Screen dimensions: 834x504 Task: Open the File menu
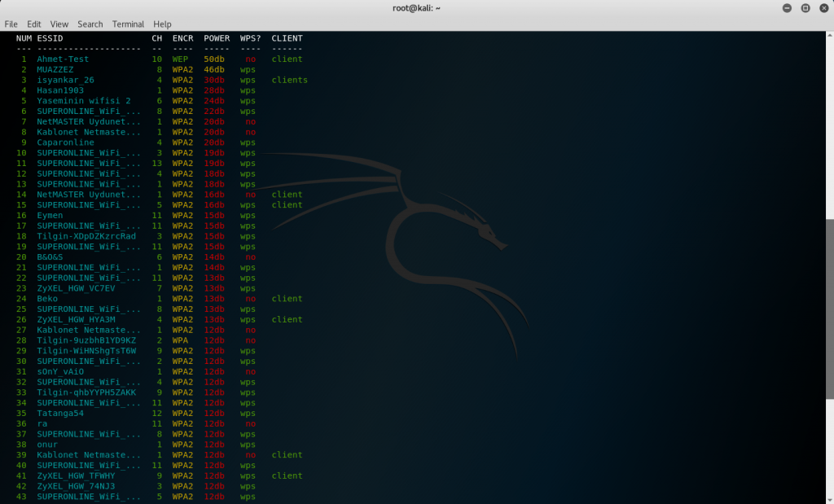[x=11, y=24]
